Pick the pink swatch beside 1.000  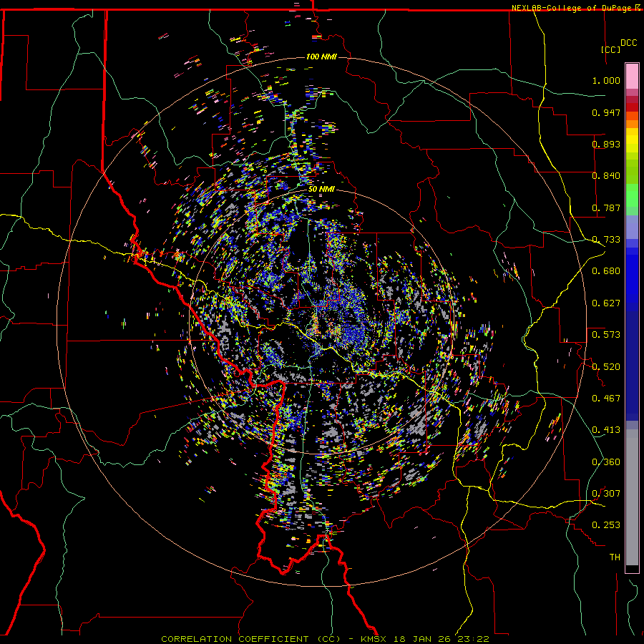click(x=632, y=77)
